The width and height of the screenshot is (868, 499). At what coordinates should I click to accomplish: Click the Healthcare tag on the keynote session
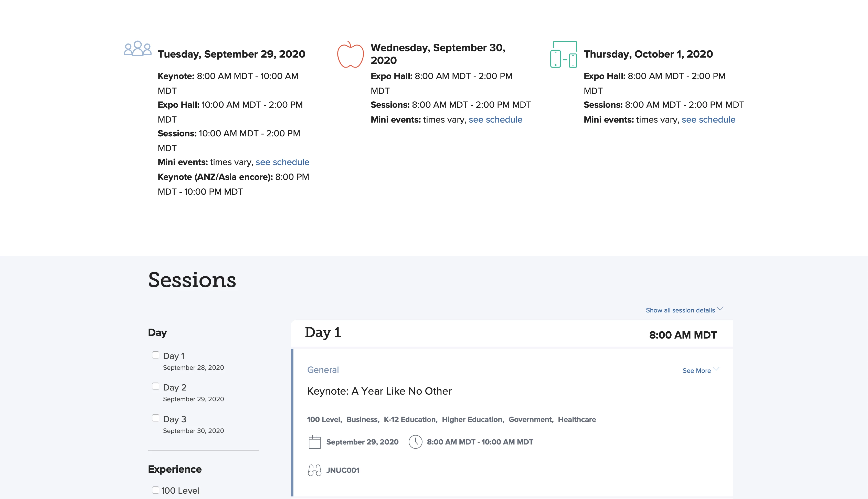[577, 419]
